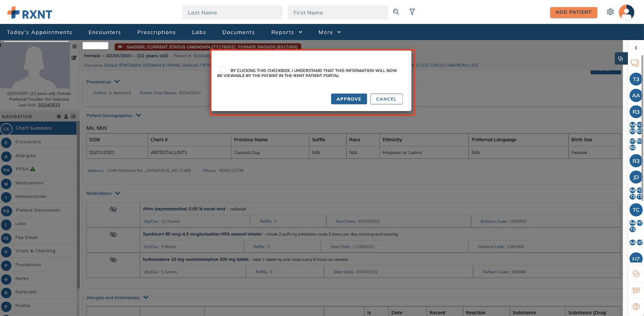Collapse the Provenance section chevron
This screenshot has height=316, width=644.
[117, 82]
